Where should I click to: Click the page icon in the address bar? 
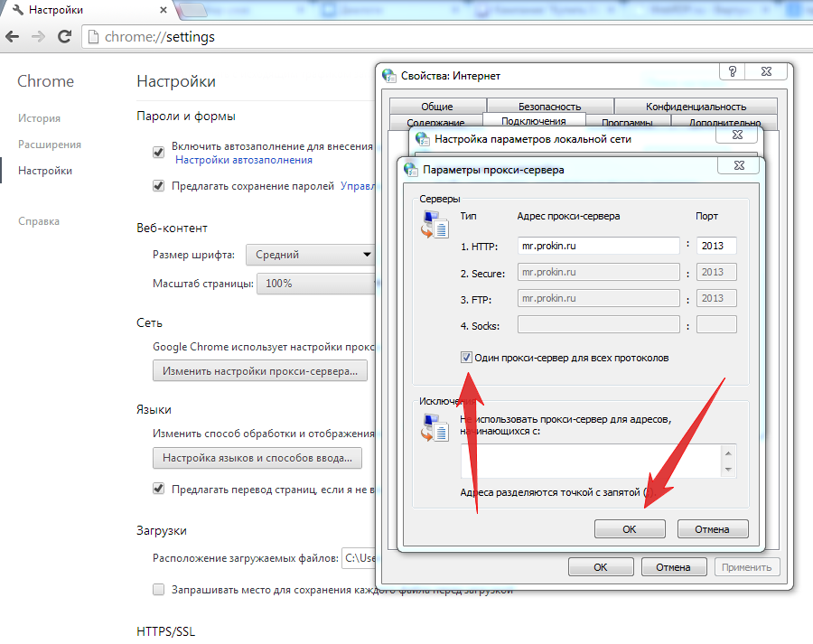point(93,37)
